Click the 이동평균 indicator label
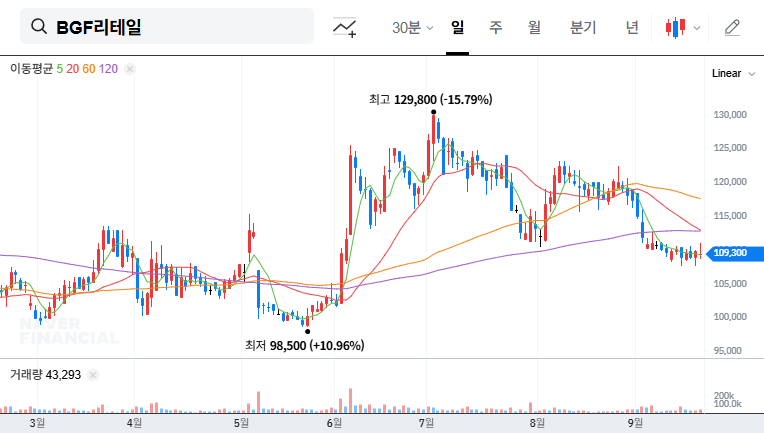The width and height of the screenshot is (764, 433). 32,69
